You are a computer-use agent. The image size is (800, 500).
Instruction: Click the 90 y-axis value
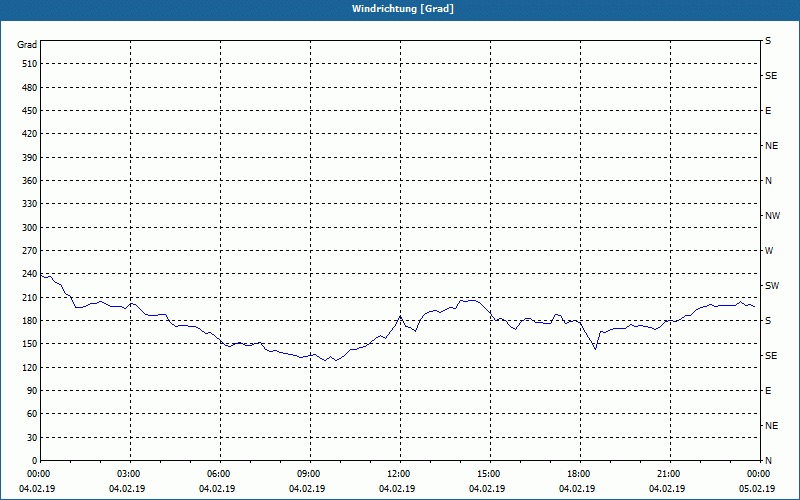click(x=32, y=390)
